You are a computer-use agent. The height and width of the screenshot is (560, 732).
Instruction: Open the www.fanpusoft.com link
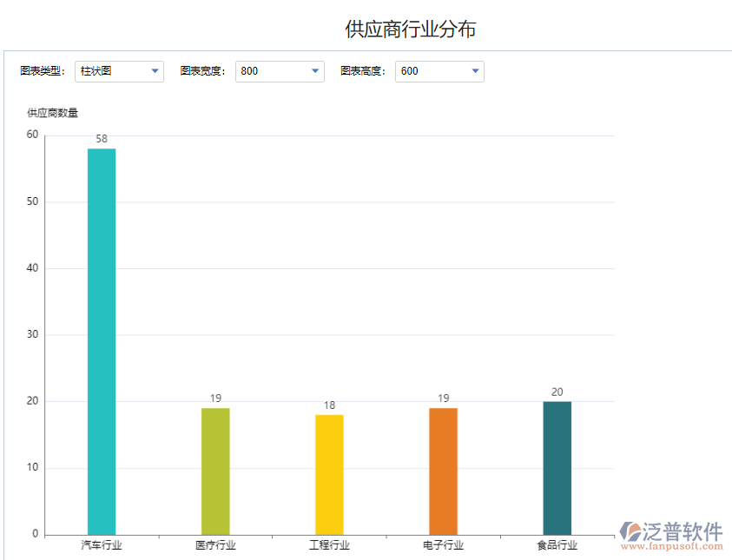tap(673, 545)
